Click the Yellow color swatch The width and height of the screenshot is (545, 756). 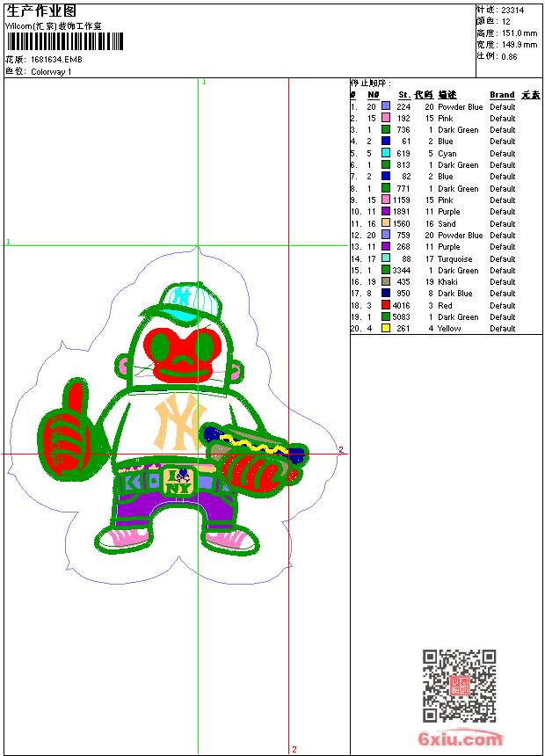[386, 329]
